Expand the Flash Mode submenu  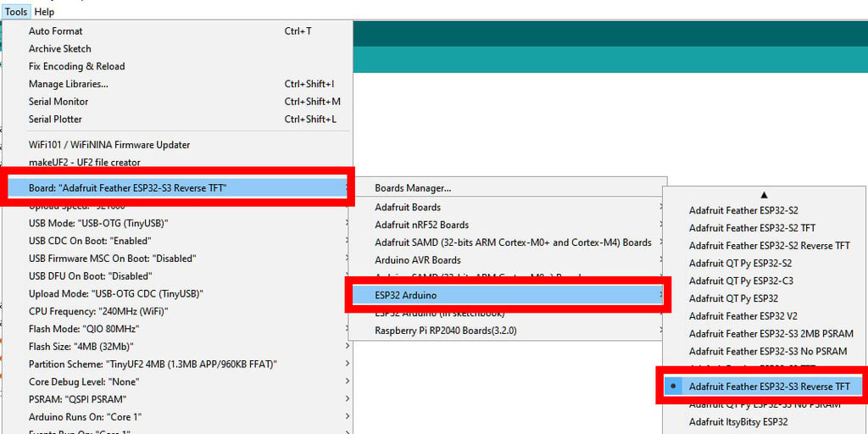[177, 329]
